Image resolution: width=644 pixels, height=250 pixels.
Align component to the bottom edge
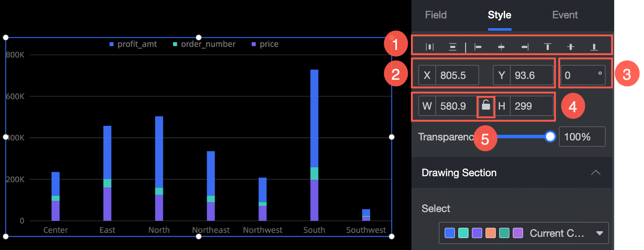click(x=594, y=47)
